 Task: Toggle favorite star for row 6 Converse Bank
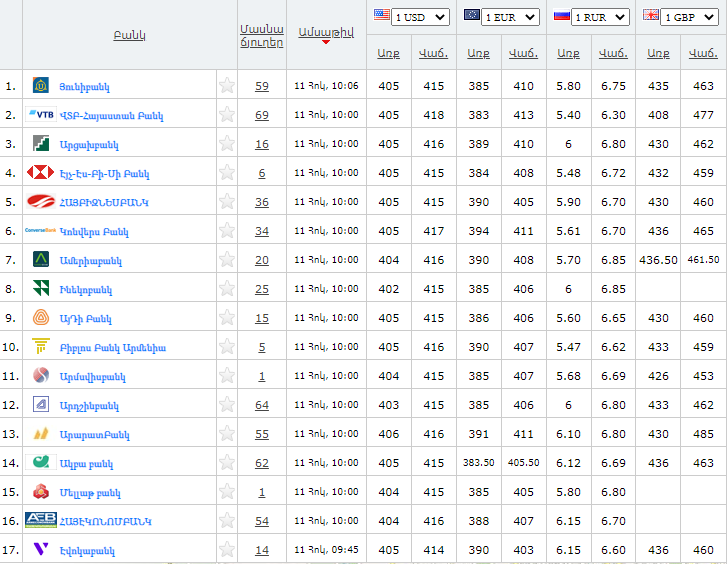227,230
